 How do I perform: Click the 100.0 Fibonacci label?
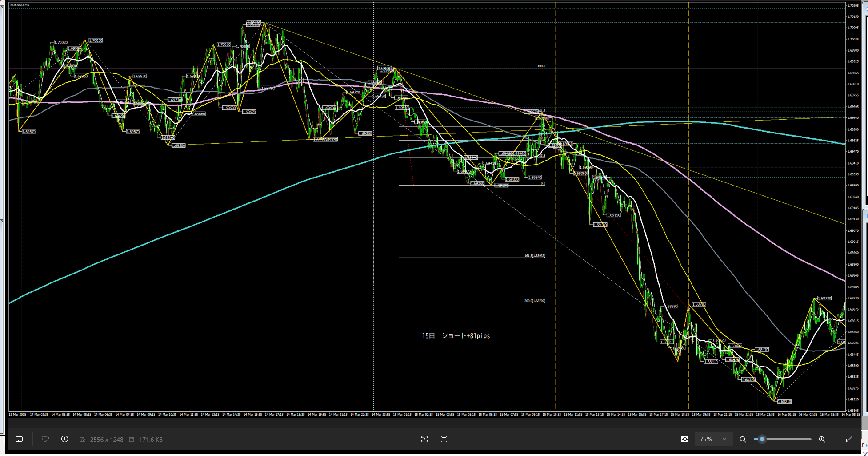click(541, 66)
